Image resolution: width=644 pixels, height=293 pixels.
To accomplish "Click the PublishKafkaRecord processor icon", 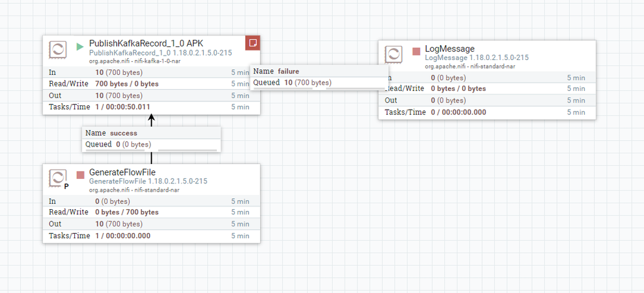I will coord(57,50).
